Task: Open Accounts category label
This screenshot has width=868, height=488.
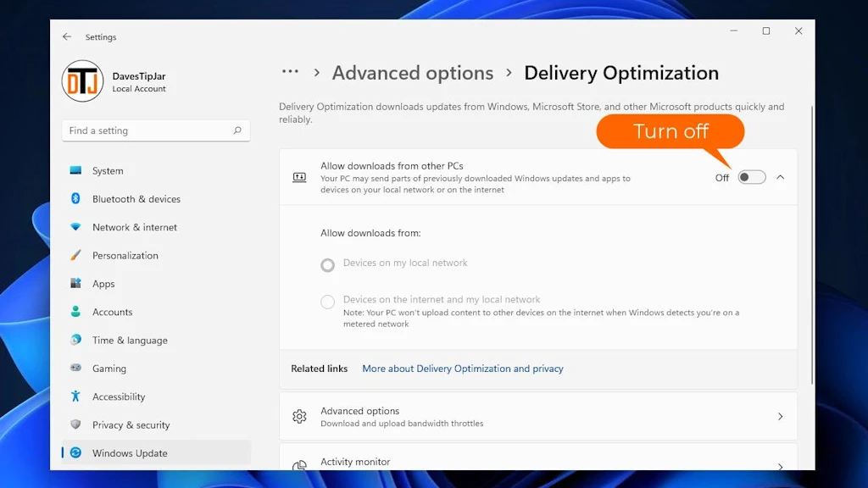Action: (113, 312)
